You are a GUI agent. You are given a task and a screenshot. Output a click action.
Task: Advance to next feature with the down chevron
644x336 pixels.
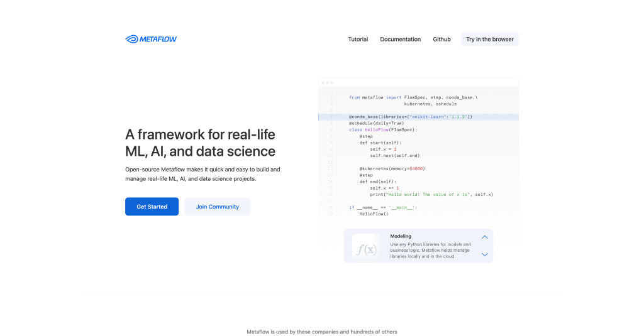(x=484, y=254)
